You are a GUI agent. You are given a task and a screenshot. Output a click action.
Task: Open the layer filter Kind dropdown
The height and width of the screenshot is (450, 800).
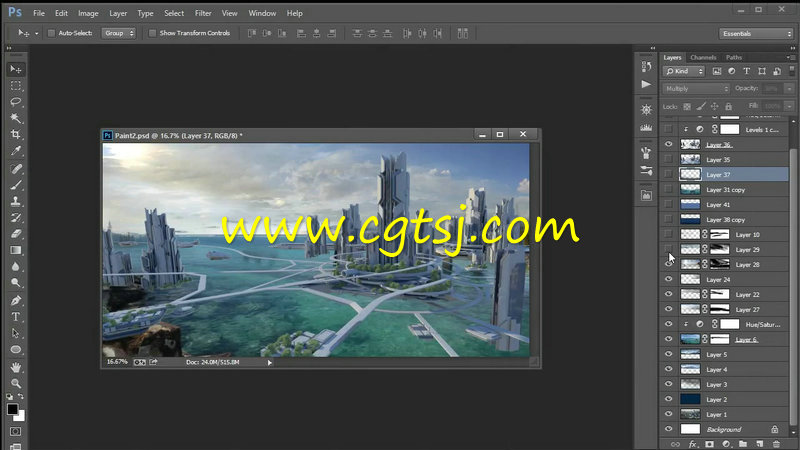point(684,71)
